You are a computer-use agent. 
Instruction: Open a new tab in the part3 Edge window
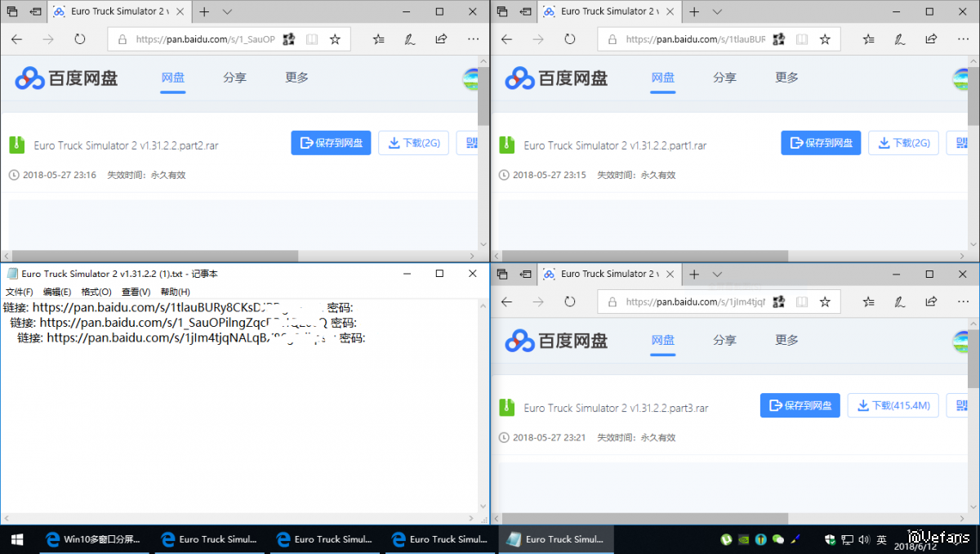point(694,274)
